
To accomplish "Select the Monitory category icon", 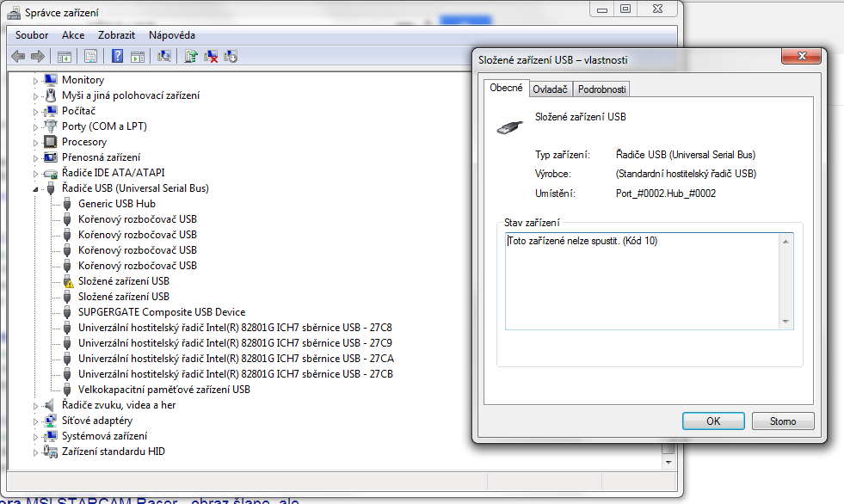I will click(51, 80).
